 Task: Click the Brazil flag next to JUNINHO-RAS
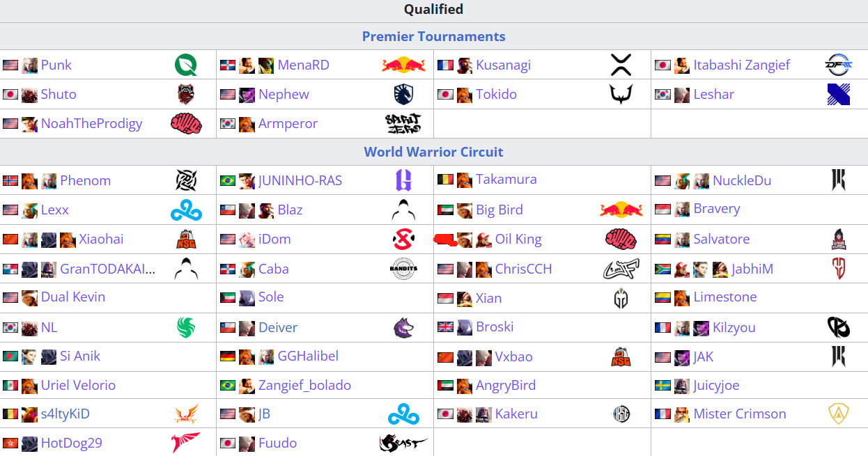[x=228, y=181]
